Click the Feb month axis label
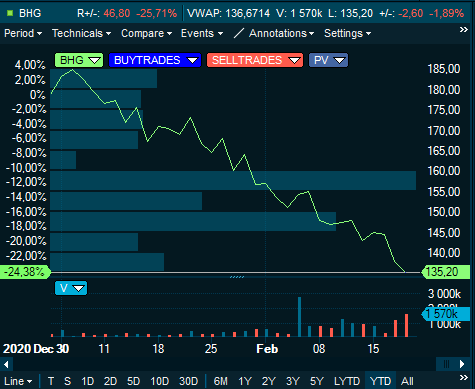475x389 pixels. pyautogui.click(x=267, y=349)
